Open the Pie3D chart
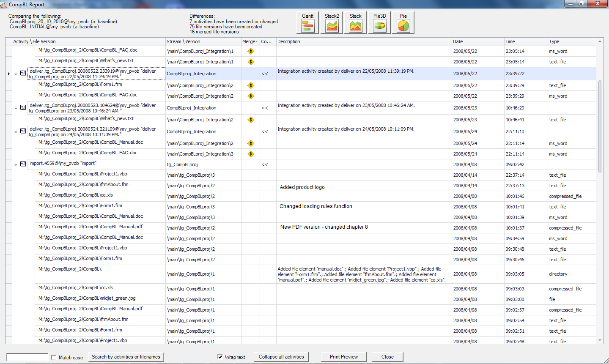Image resolution: width=609 pixels, height=364 pixels. pyautogui.click(x=379, y=23)
